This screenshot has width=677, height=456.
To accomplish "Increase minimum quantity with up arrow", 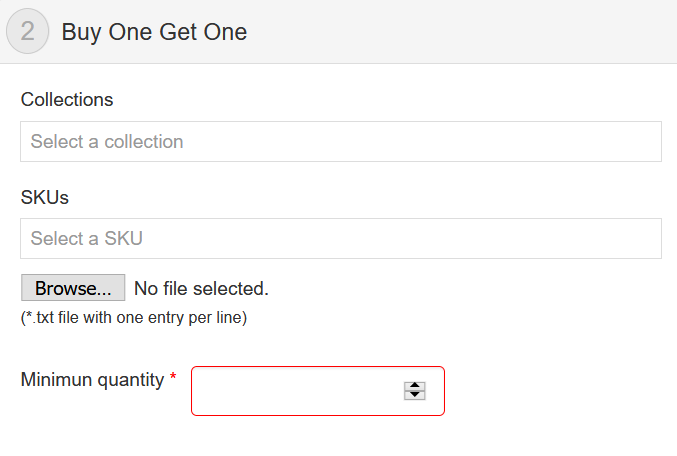I will (x=415, y=386).
